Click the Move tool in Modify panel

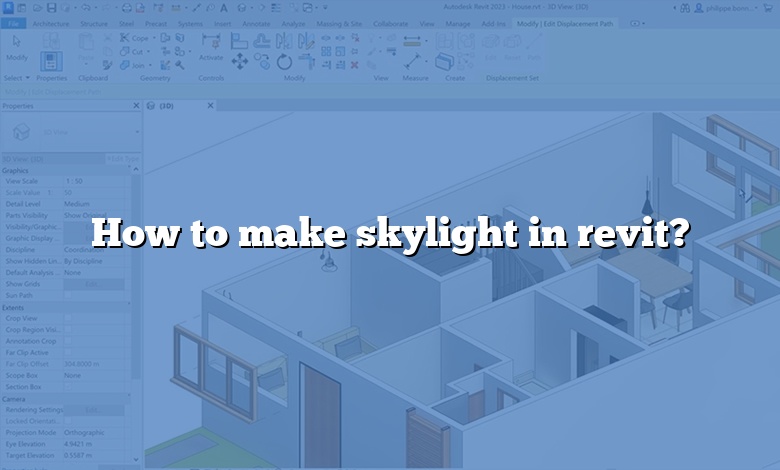tap(240, 62)
